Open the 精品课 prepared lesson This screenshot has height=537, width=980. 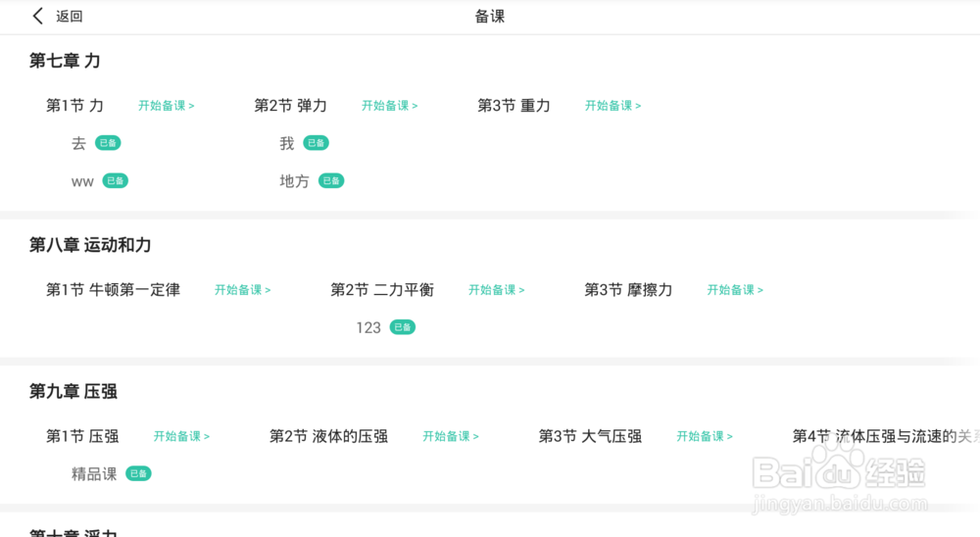click(x=94, y=474)
